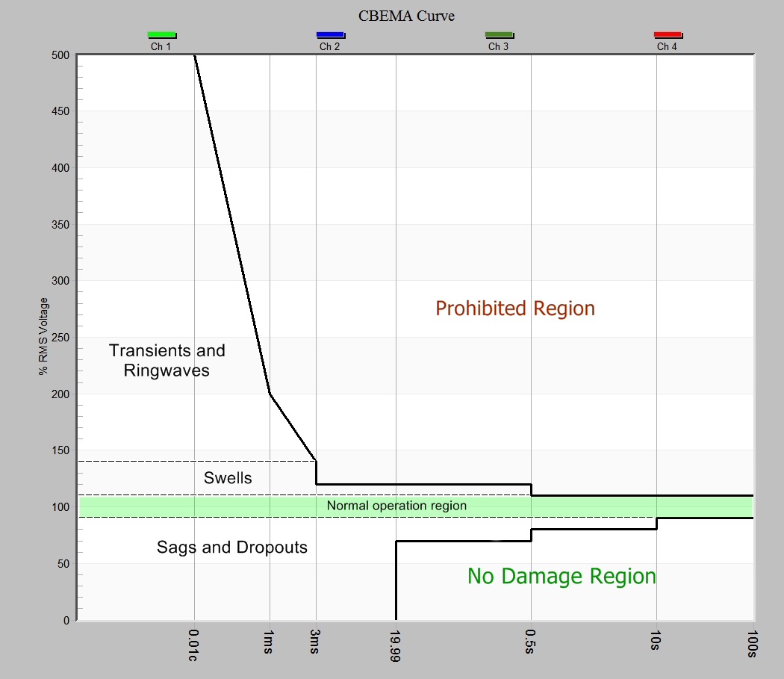The width and height of the screenshot is (784, 679).
Task: Click the '500' y-axis tick label
Action: click(60, 55)
